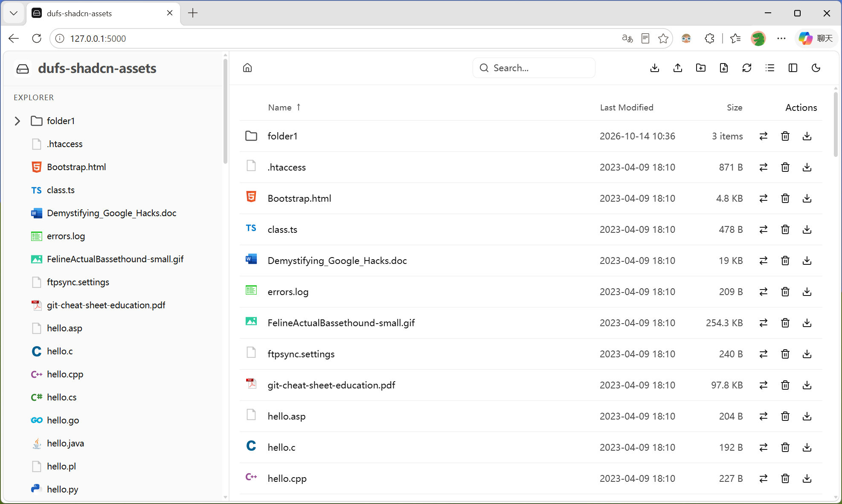Select hello.go in the explorer sidebar
Screen dimensions: 842x504
[63, 420]
